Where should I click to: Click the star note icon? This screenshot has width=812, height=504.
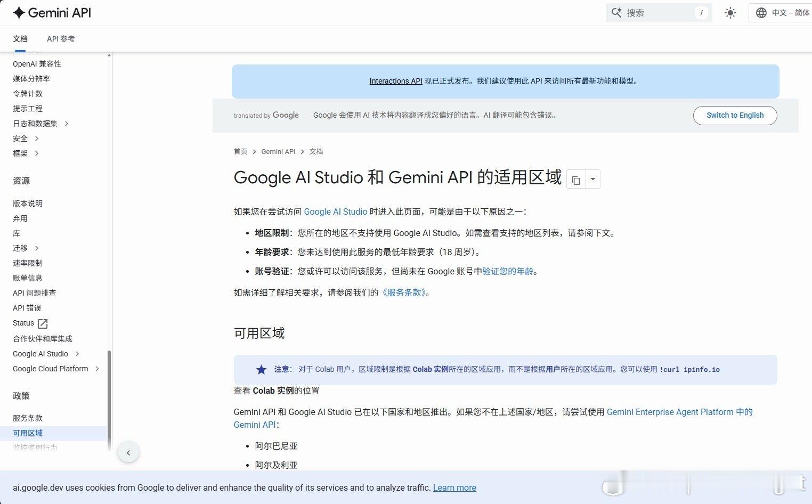point(261,369)
